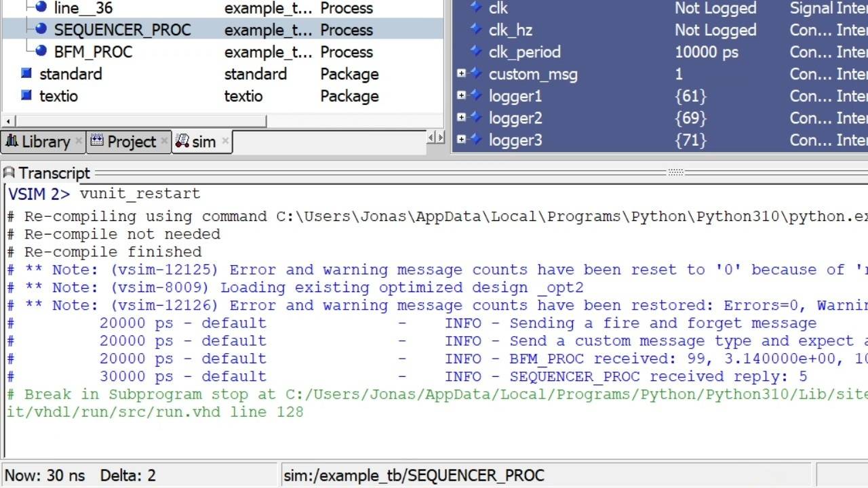Select the signal diamond icon beside clk
Screen dimensions: 868x488
click(x=477, y=8)
